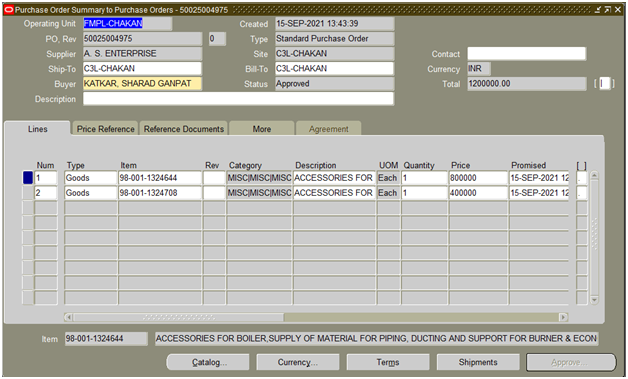Click the Quantity cell of line 2

tap(425, 193)
